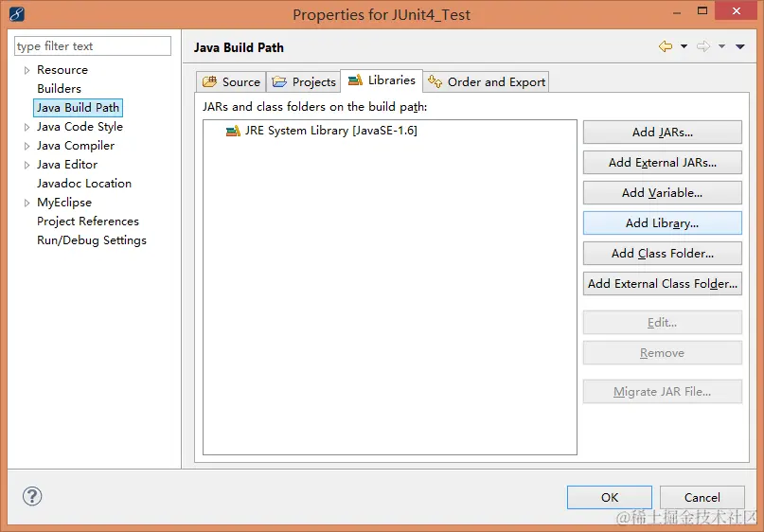Image resolution: width=764 pixels, height=532 pixels.
Task: Open the help question mark icon
Action: (32, 496)
